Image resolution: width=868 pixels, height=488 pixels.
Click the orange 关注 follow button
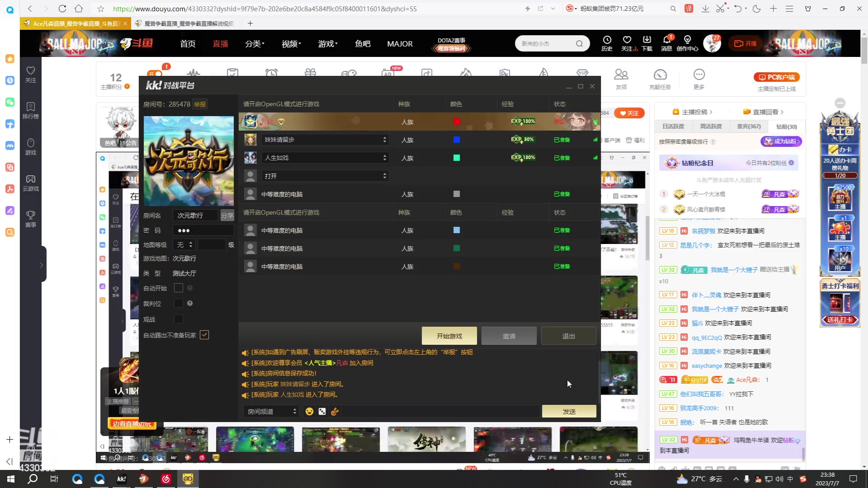pyautogui.click(x=629, y=113)
